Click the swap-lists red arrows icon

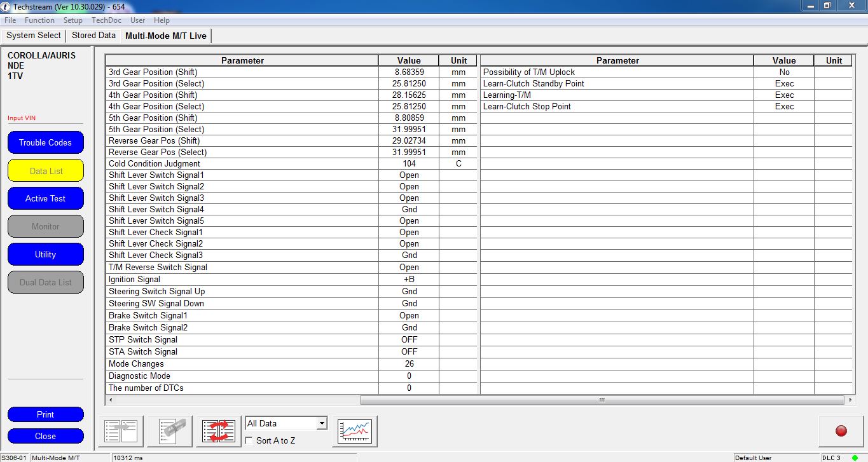(x=219, y=431)
